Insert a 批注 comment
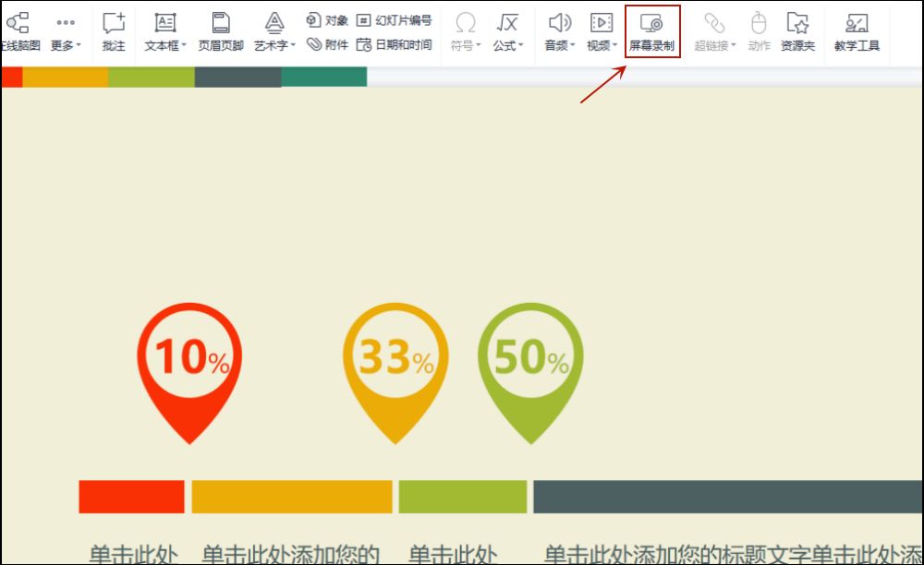Screen dimensions: 924x565 click(x=113, y=32)
